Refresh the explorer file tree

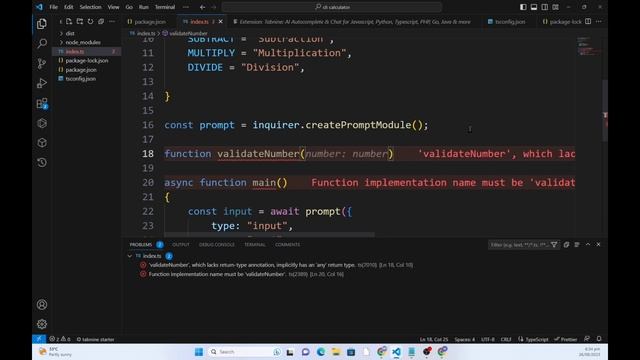click(90, 22)
